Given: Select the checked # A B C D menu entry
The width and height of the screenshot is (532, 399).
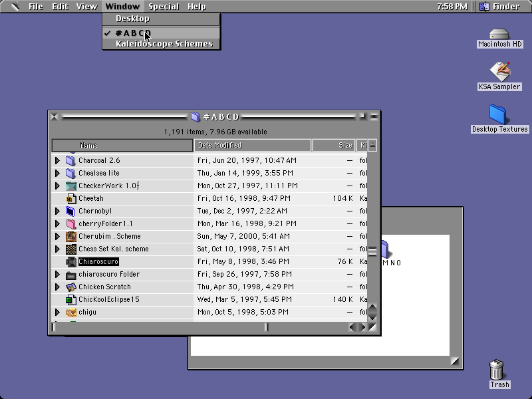Looking at the screenshot, I should point(162,33).
